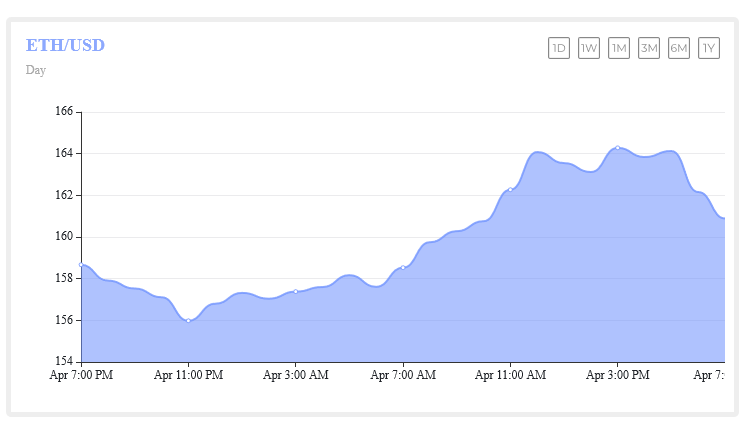Viewport: 756px width, 431px height.
Task: Select data point at Apr 11:00 PM low
Action: pos(188,320)
